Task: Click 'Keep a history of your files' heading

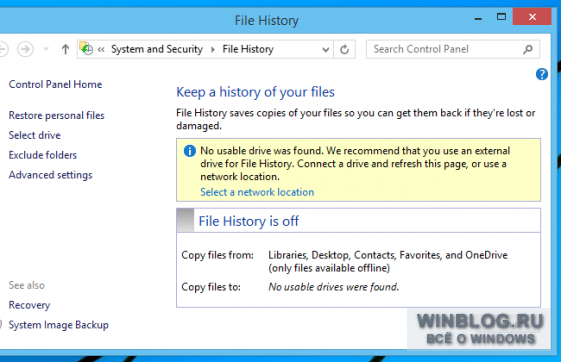Action: (x=255, y=92)
